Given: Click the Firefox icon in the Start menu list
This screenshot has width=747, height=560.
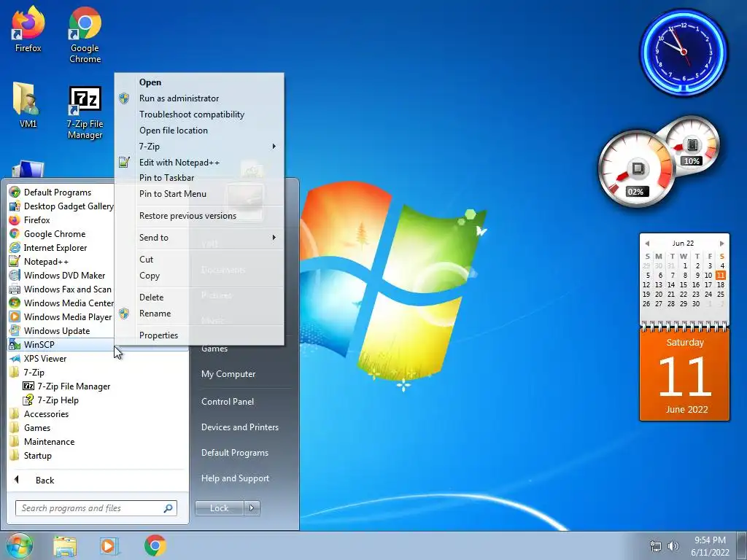Looking at the screenshot, I should click(x=15, y=220).
